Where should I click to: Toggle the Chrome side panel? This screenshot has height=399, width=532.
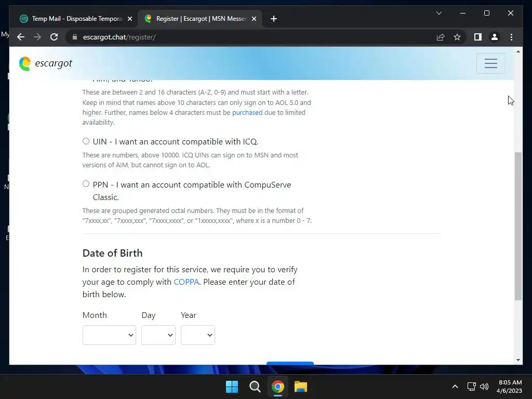478,37
